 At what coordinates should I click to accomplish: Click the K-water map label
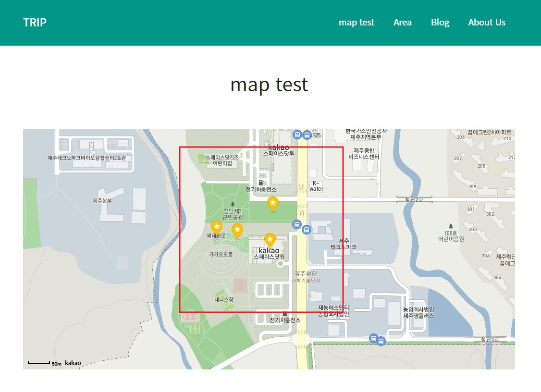click(316, 186)
